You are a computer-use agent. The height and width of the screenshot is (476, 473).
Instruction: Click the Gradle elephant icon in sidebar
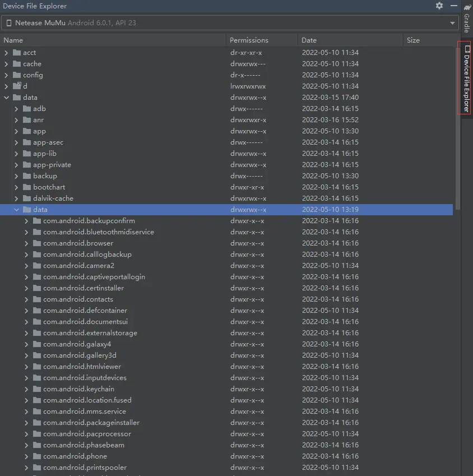click(467, 7)
